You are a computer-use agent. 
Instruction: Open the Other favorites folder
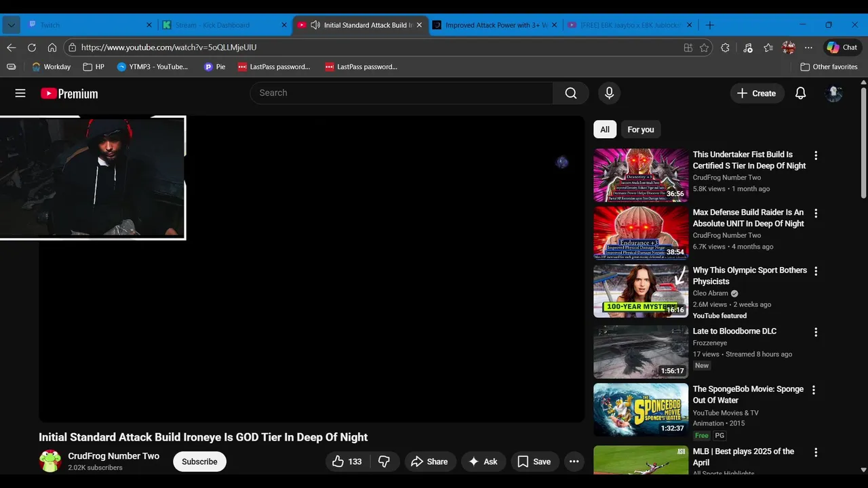pyautogui.click(x=829, y=67)
